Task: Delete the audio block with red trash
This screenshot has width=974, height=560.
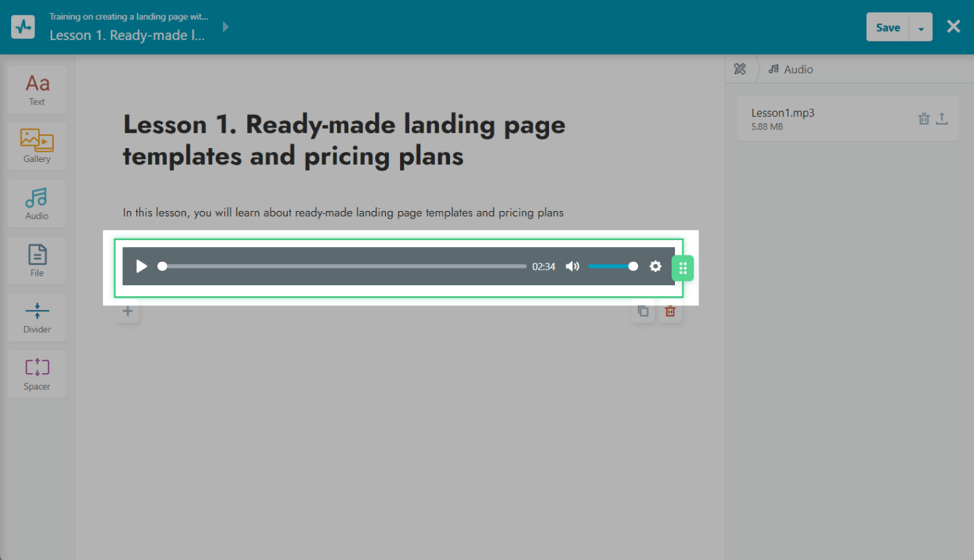Action: tap(669, 311)
